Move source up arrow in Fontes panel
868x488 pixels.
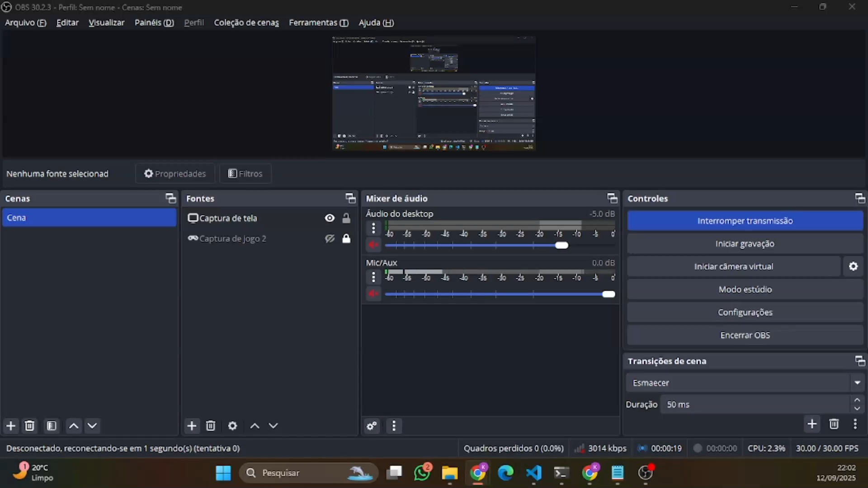coord(255,426)
